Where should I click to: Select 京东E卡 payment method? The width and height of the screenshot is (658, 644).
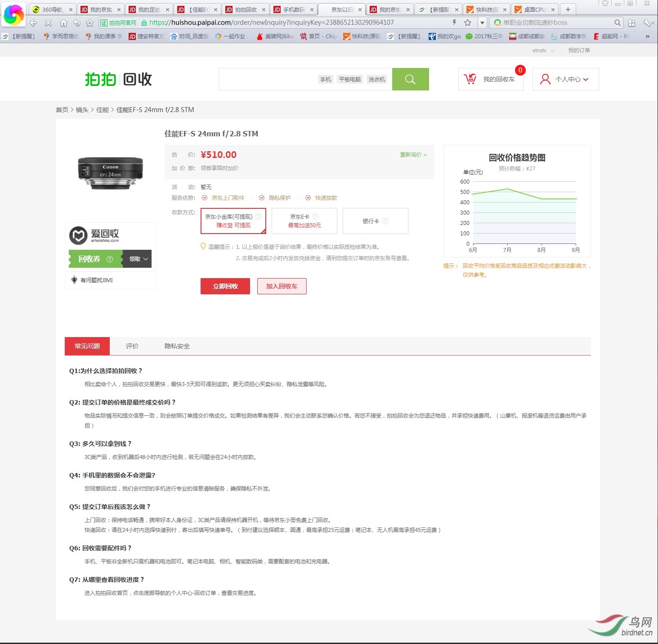point(304,221)
